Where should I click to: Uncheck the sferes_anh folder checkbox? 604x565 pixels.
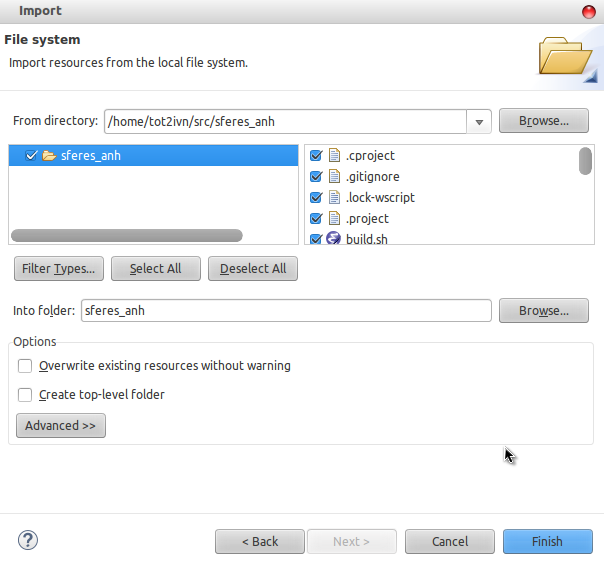click(32, 156)
